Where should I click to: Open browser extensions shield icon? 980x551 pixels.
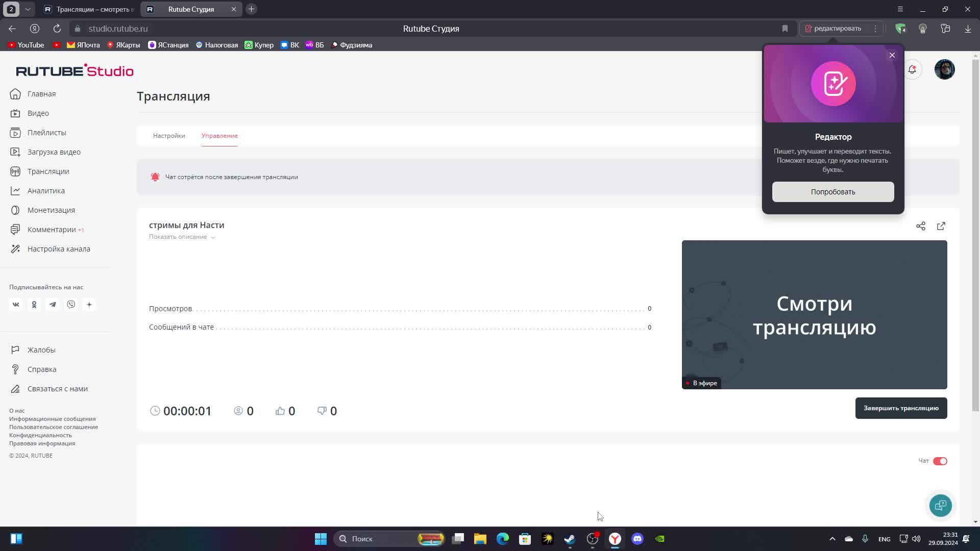pyautogui.click(x=900, y=29)
